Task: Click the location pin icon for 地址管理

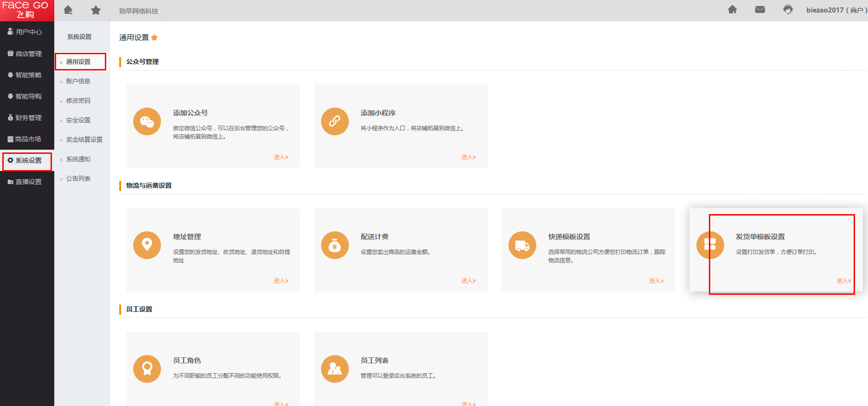Action: (x=147, y=245)
